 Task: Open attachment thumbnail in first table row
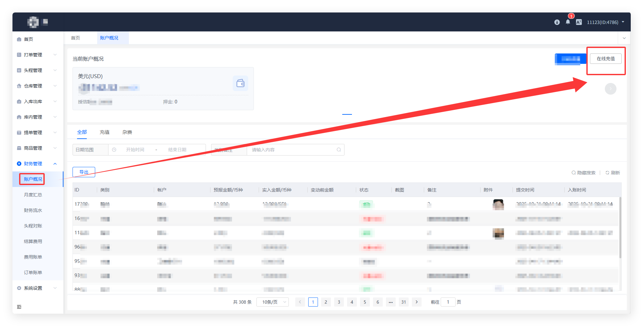point(498,204)
